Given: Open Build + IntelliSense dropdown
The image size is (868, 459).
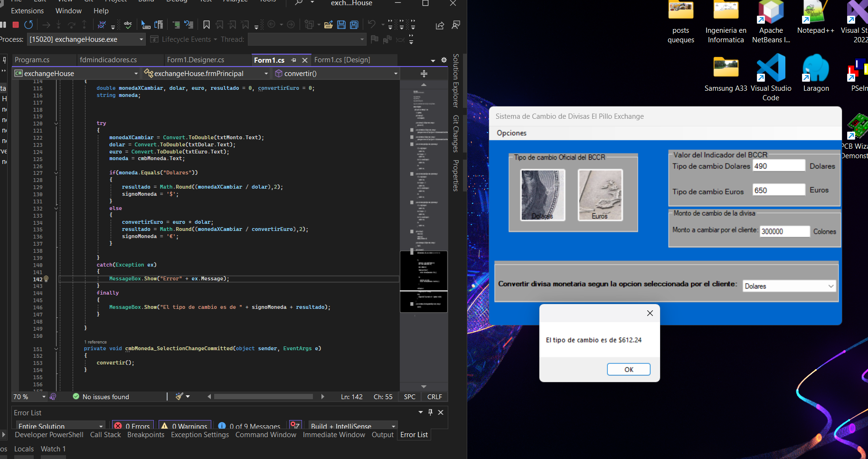Looking at the screenshot, I should [352, 426].
